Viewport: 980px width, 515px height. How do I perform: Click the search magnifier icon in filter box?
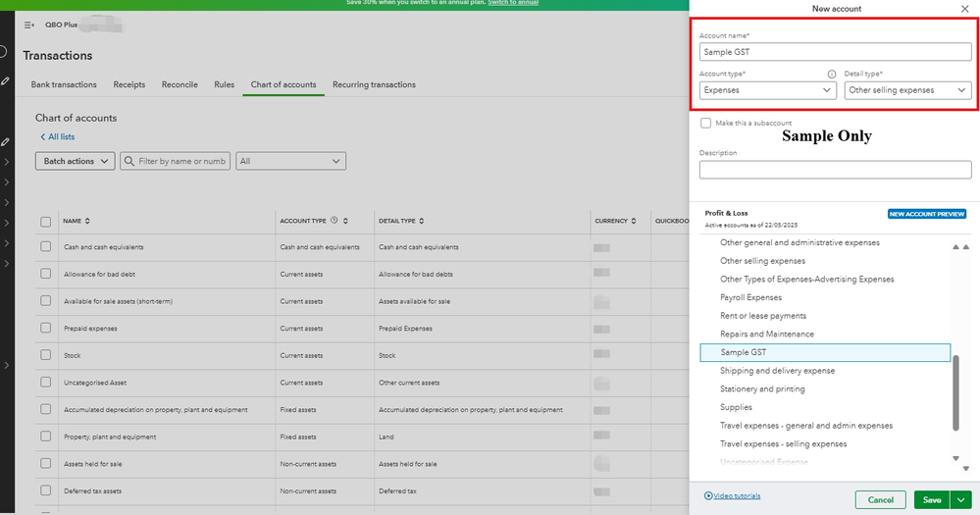click(129, 161)
